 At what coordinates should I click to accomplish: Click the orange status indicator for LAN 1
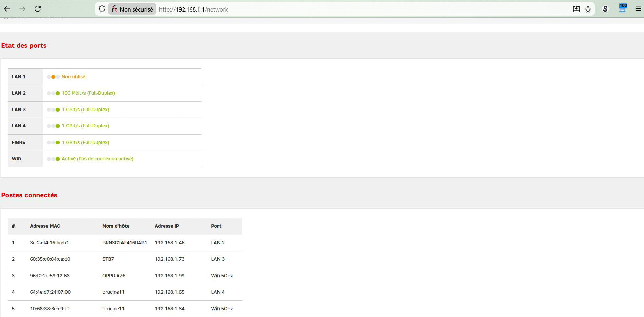[x=53, y=77]
